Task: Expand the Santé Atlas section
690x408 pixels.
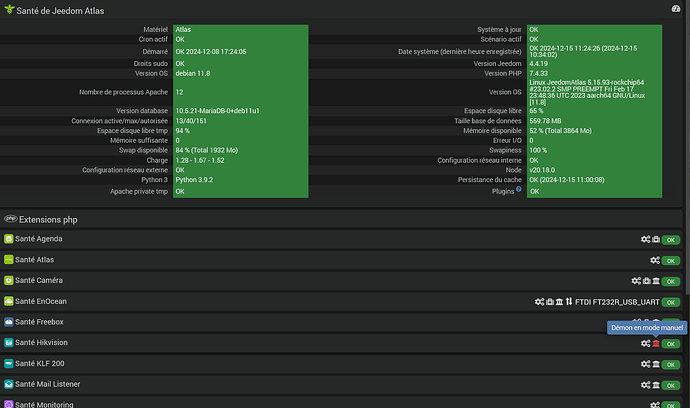Action: pyautogui.click(x=34, y=260)
